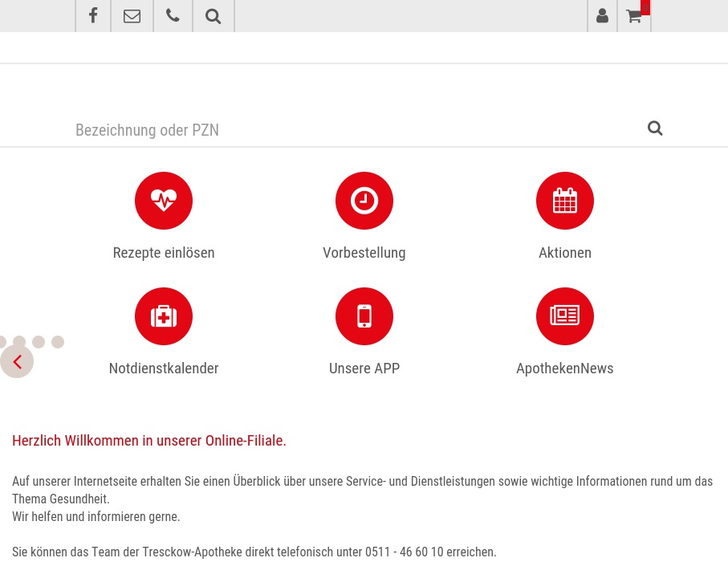Open the Facebook page icon

point(93,16)
